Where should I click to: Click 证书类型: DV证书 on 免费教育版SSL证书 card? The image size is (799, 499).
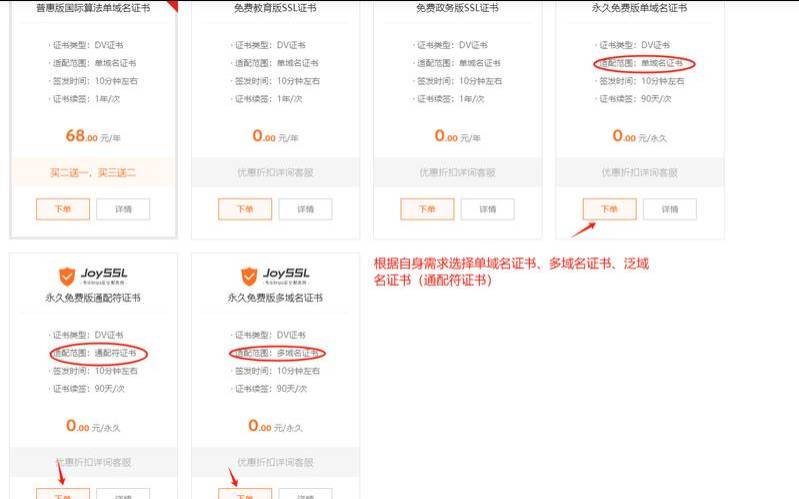click(270, 45)
